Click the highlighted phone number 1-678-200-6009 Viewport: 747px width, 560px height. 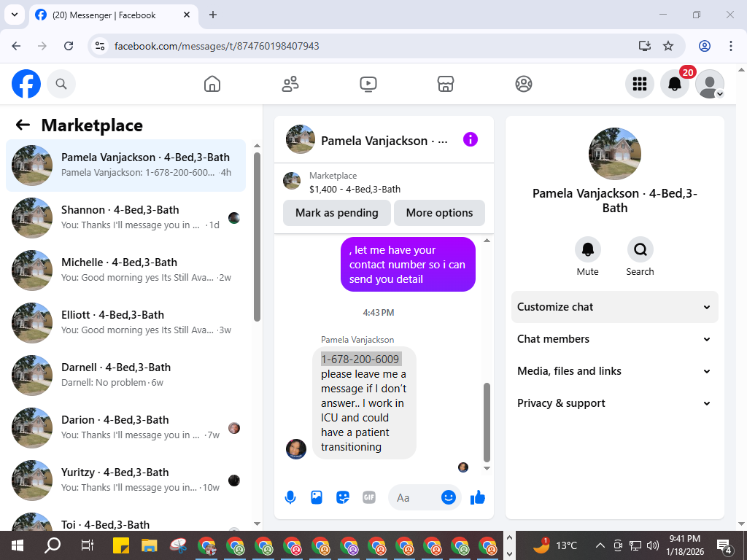click(x=360, y=359)
